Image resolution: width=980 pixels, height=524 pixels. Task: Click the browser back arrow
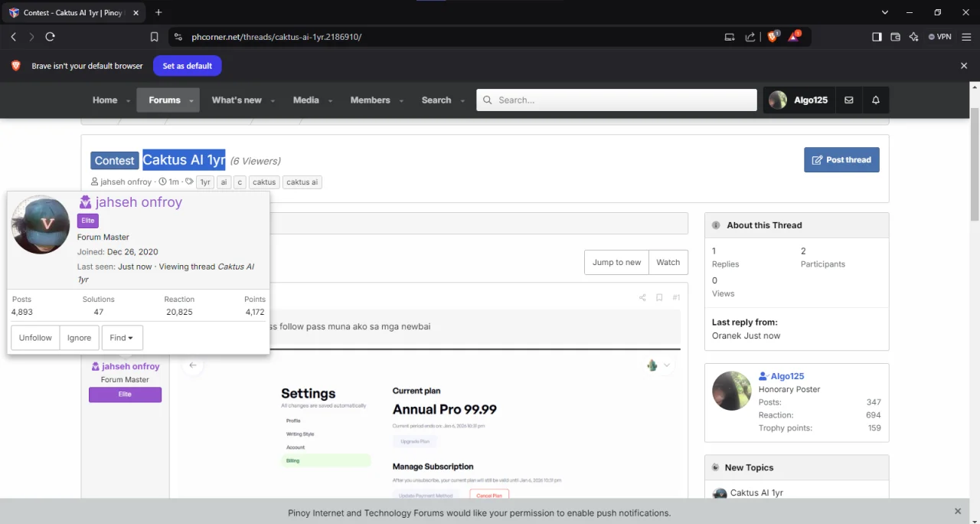click(13, 37)
